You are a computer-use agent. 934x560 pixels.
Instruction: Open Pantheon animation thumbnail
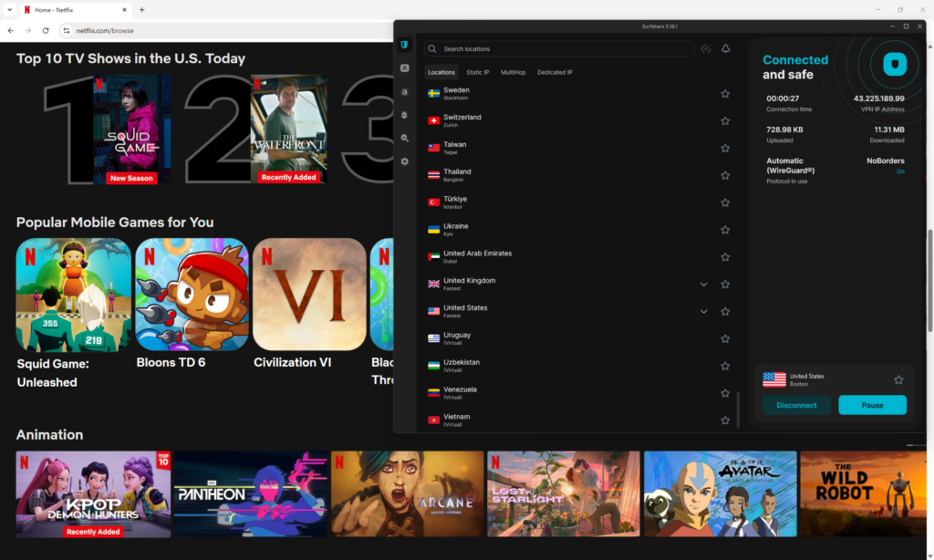pos(251,494)
